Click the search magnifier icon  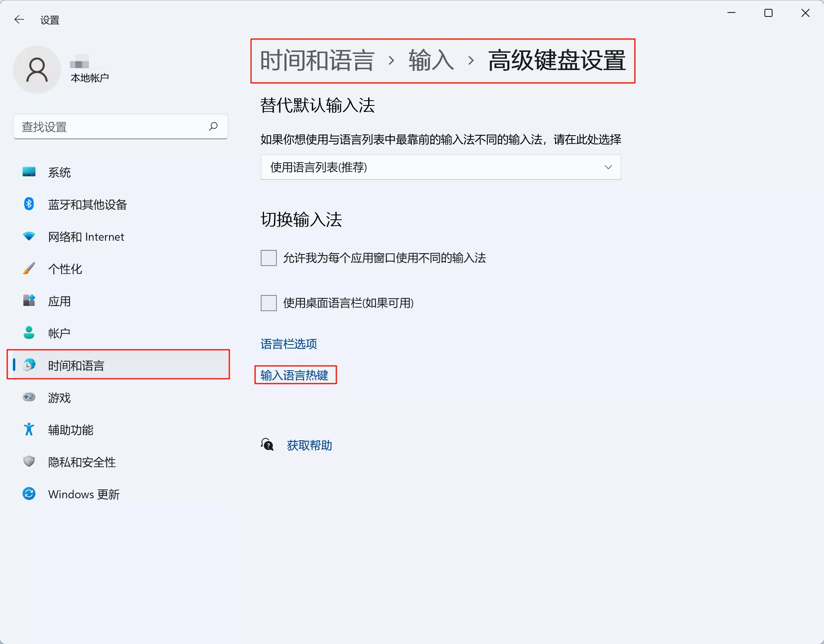tap(213, 126)
